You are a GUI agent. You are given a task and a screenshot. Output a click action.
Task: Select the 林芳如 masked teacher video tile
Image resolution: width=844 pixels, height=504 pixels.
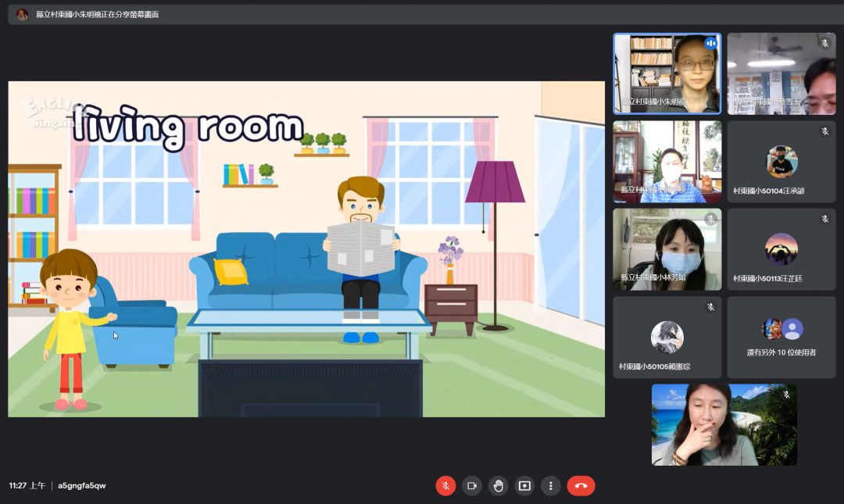(x=667, y=249)
